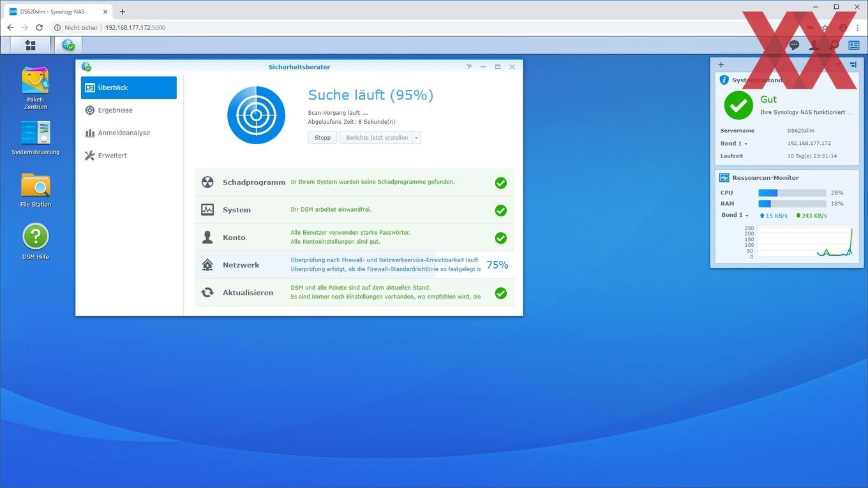Click 'Ihr DSM arbeitet einwandfrei.' text
Image resolution: width=868 pixels, height=488 pixels.
(331, 209)
